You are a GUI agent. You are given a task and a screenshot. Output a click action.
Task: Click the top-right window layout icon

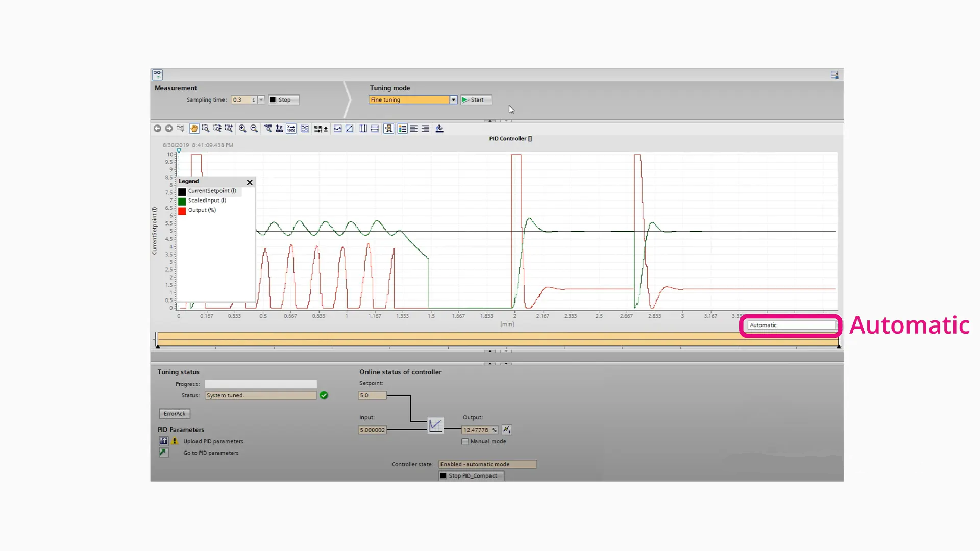point(835,75)
